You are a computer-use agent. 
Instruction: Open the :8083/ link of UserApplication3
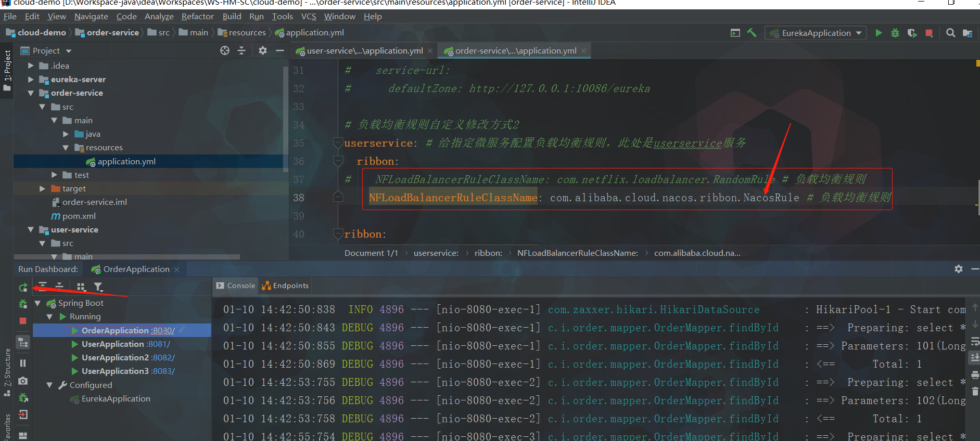[x=163, y=371]
